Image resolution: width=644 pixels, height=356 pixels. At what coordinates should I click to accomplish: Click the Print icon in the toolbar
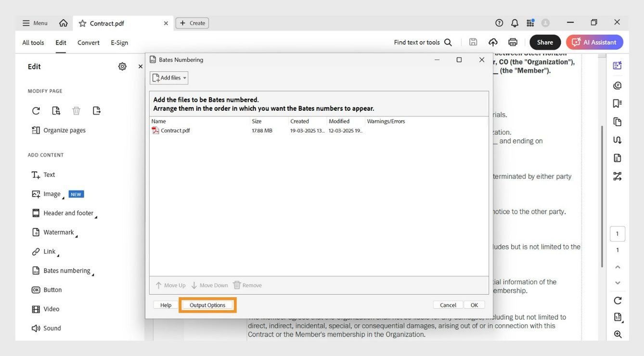click(x=513, y=42)
